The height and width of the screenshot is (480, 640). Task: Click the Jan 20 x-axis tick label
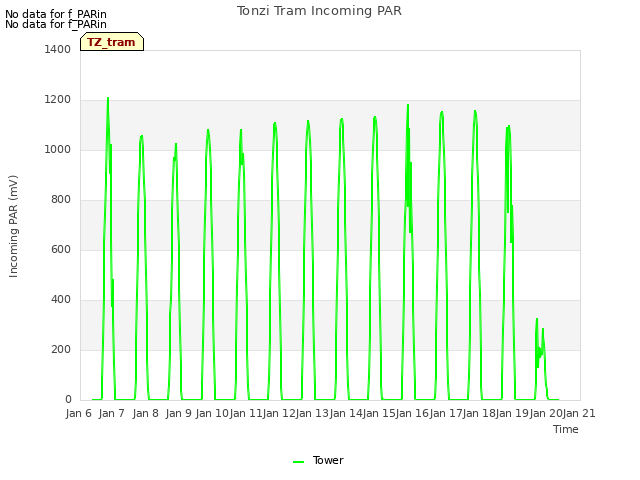click(546, 413)
